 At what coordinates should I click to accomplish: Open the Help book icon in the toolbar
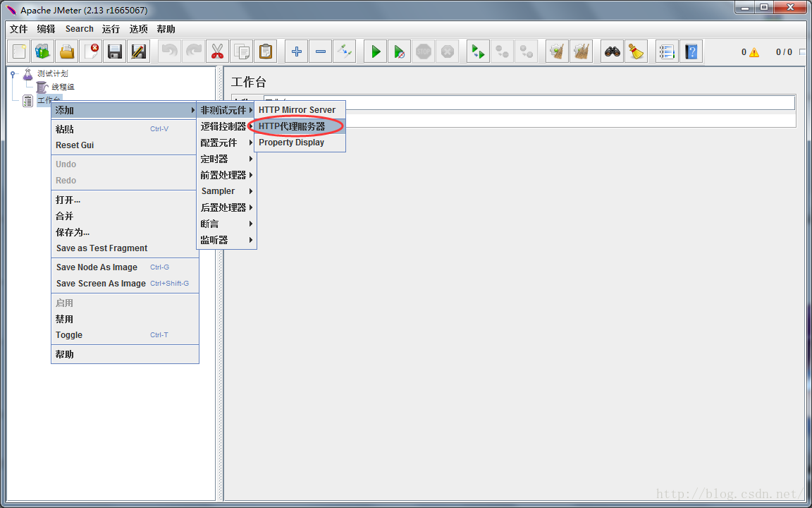pos(691,52)
